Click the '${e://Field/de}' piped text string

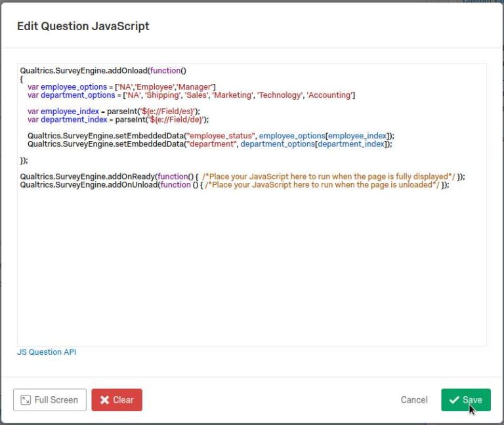175,119
